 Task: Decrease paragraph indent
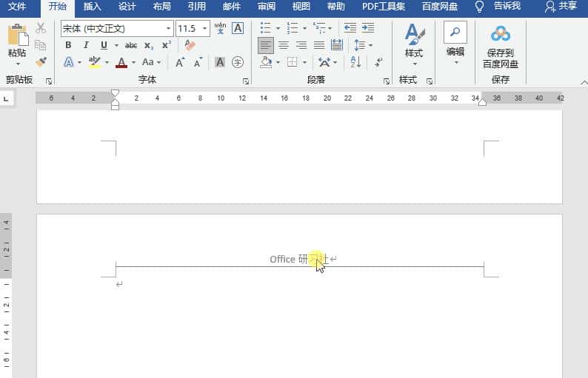pos(350,27)
